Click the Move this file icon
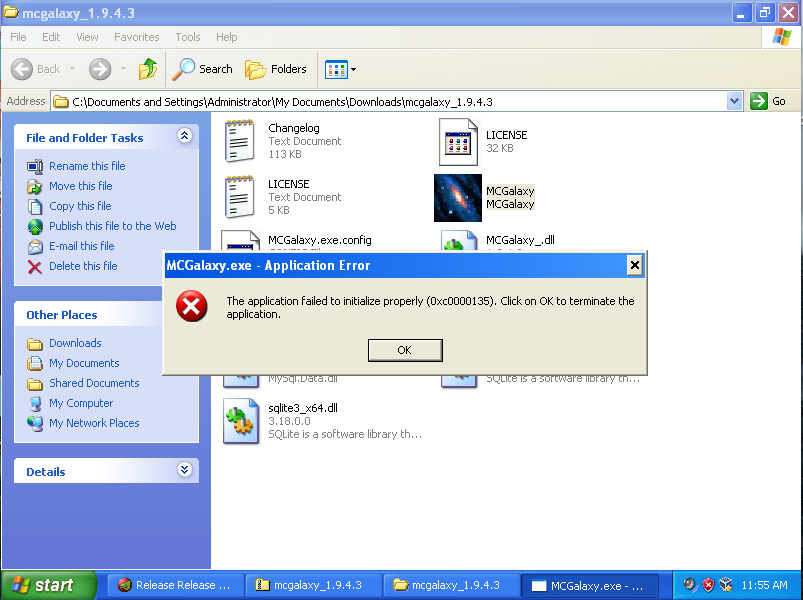803x600 pixels. [35, 186]
